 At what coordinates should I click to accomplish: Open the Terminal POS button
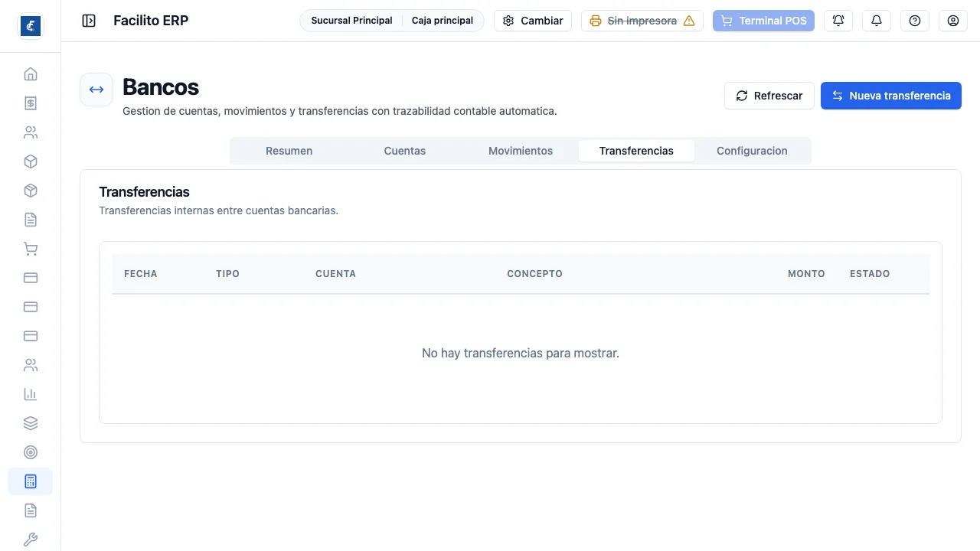pos(763,21)
